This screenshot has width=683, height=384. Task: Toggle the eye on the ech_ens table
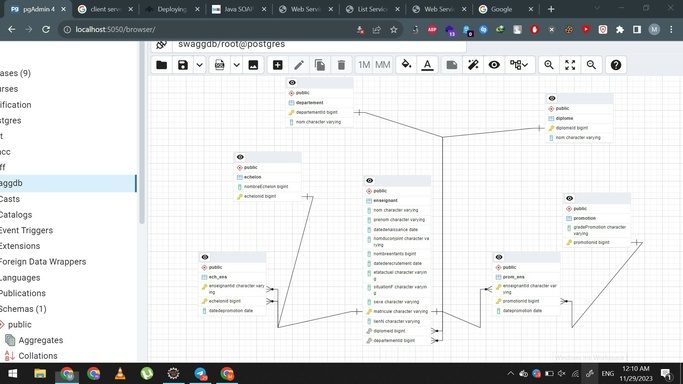coord(205,257)
